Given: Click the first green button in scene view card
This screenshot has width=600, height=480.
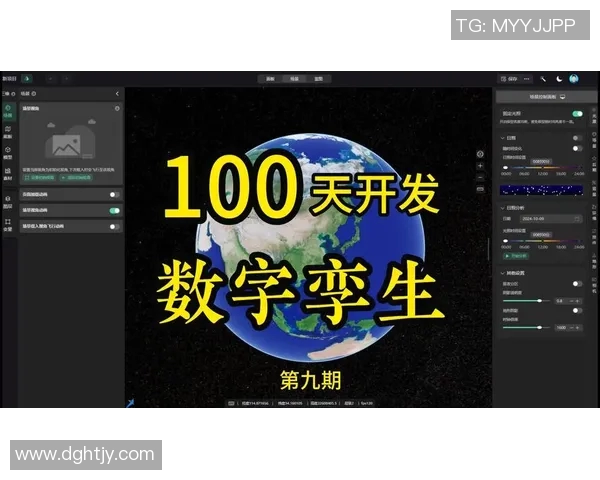Looking at the screenshot, I should [x=40, y=178].
